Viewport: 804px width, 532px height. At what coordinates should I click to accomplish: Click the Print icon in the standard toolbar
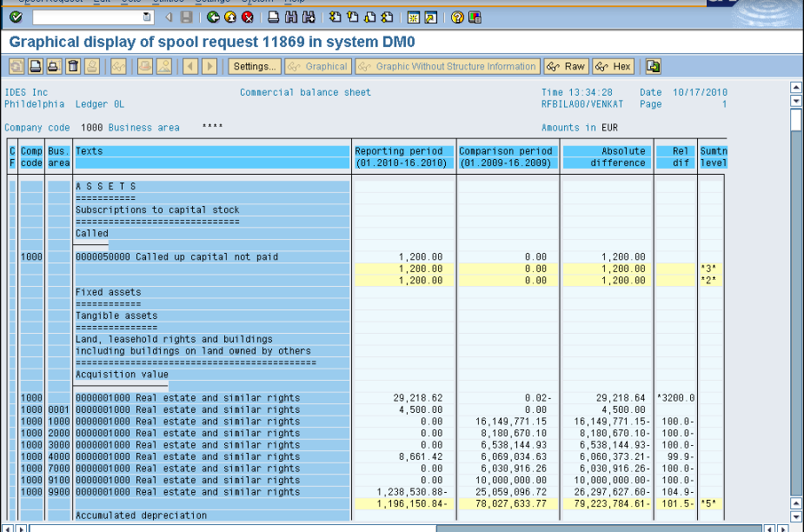tap(274, 17)
